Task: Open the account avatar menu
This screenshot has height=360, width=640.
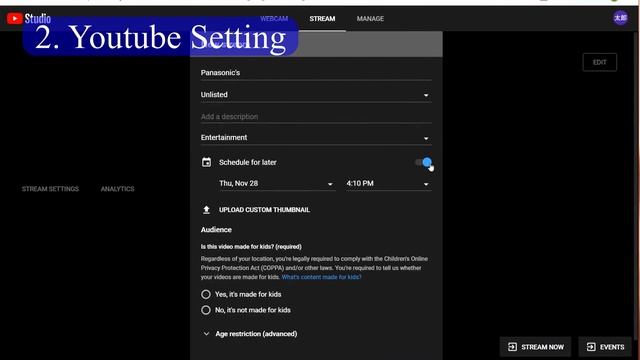Action: point(620,18)
